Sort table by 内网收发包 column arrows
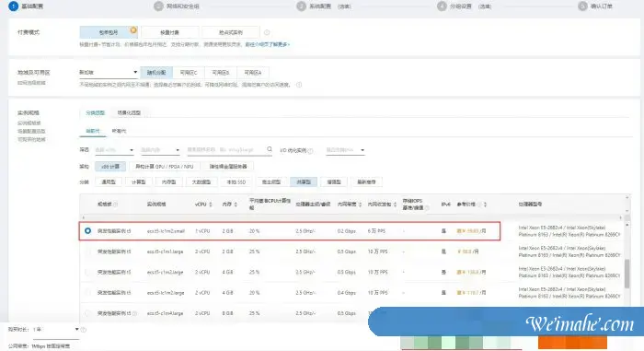 tap(395, 205)
